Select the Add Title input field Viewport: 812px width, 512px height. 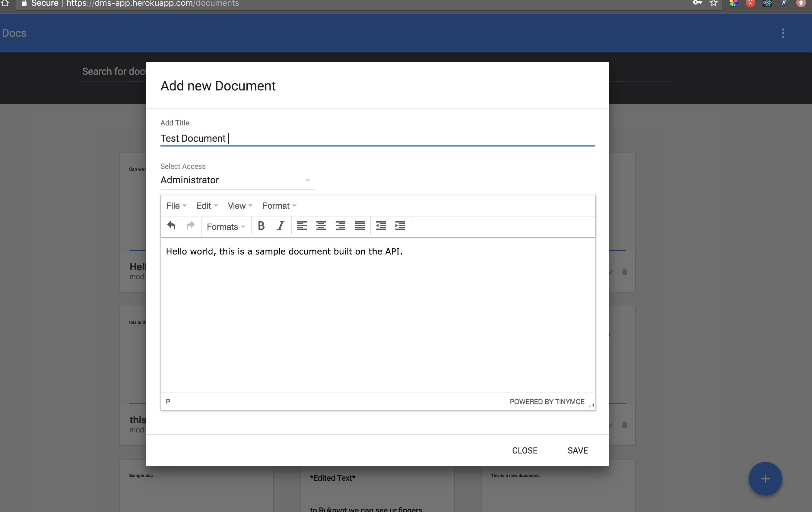pyautogui.click(x=378, y=138)
